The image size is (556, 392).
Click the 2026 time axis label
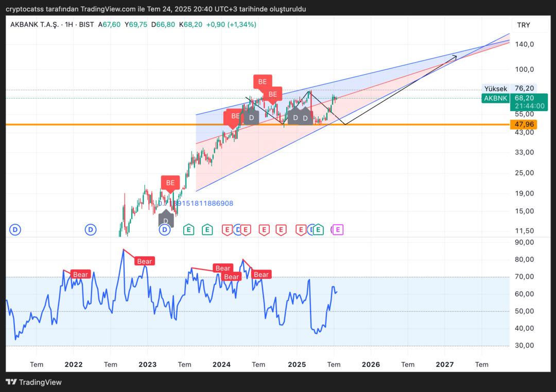pos(371,364)
